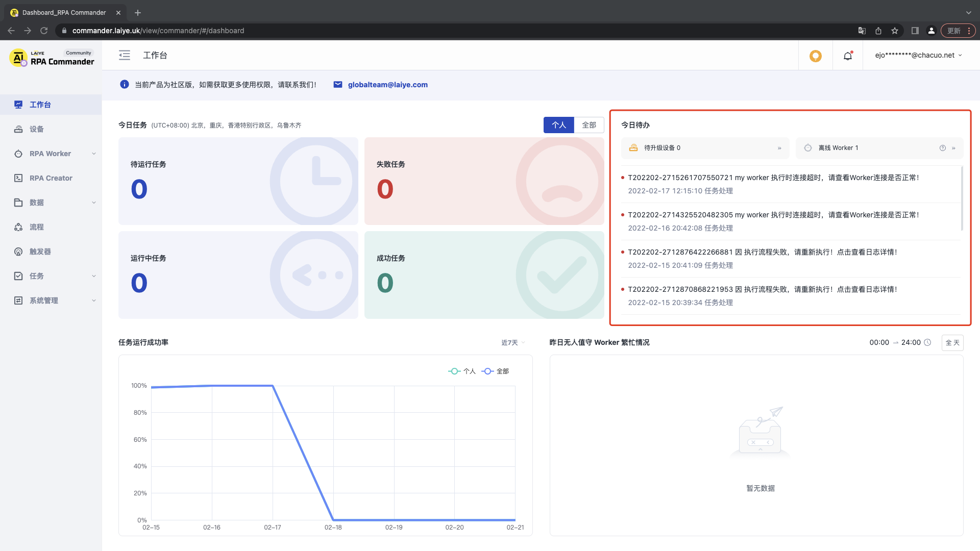The height and width of the screenshot is (551, 980).
Task: Click the 成功任务 card
Action: pos(484,275)
